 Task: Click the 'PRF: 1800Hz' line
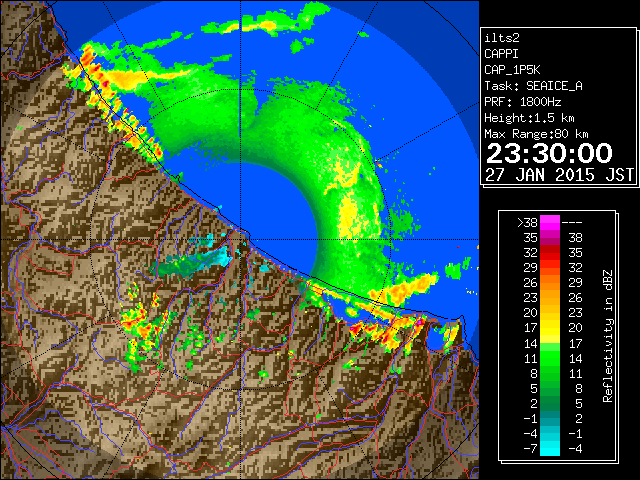point(523,102)
